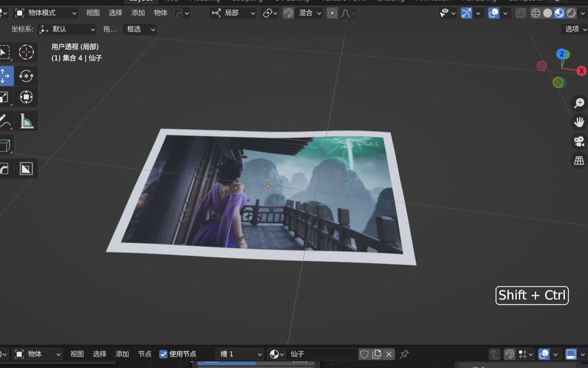Image resolution: width=588 pixels, height=368 pixels.
Task: Click the parent node tree arrow icon
Action: point(494,354)
